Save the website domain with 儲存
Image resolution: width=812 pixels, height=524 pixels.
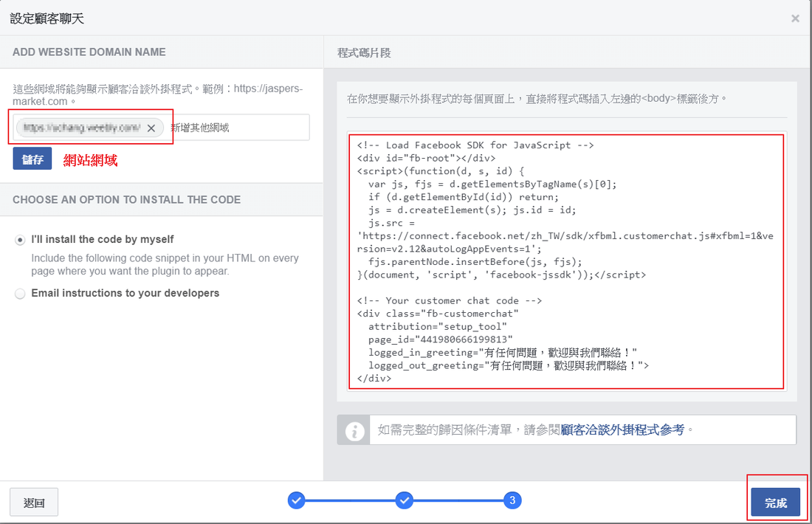coord(32,159)
